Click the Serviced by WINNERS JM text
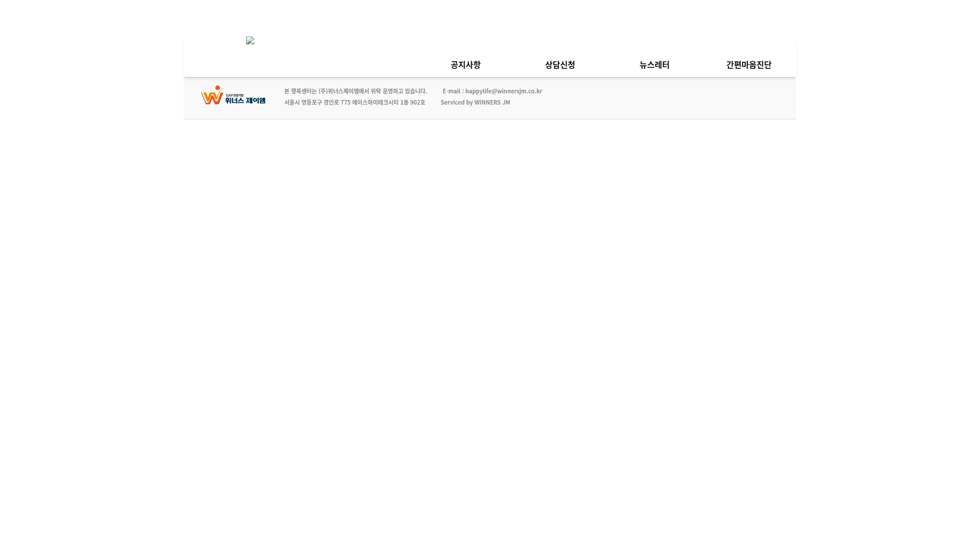 click(475, 102)
